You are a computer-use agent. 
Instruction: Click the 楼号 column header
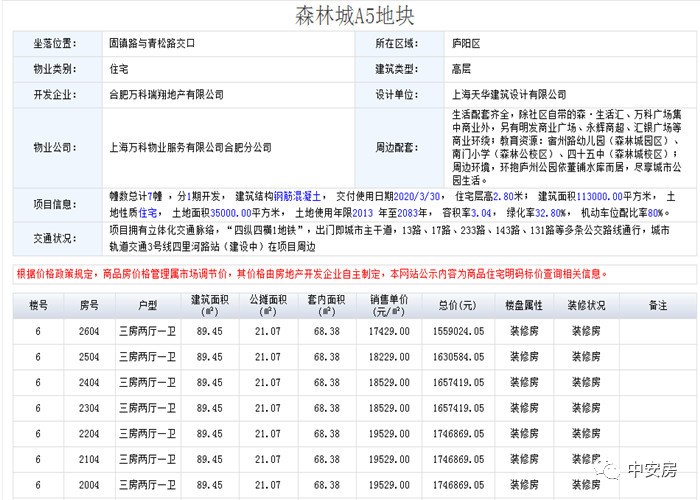[x=38, y=306]
